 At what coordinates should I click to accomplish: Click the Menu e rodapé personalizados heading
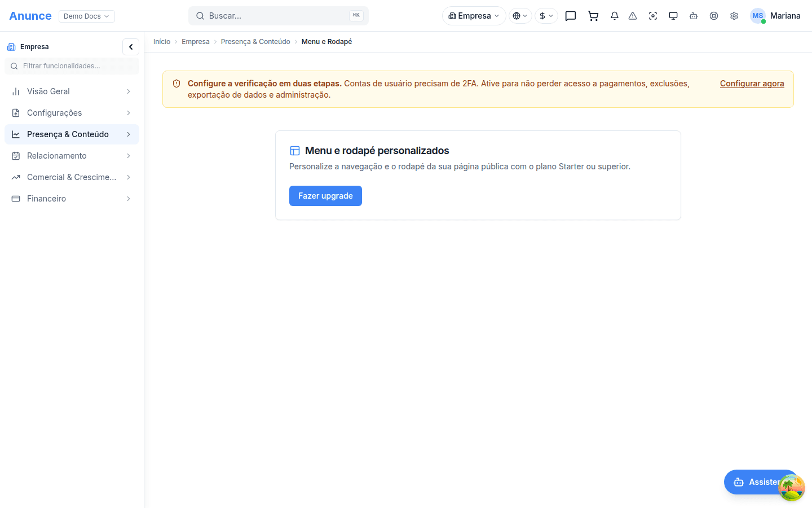(377, 151)
